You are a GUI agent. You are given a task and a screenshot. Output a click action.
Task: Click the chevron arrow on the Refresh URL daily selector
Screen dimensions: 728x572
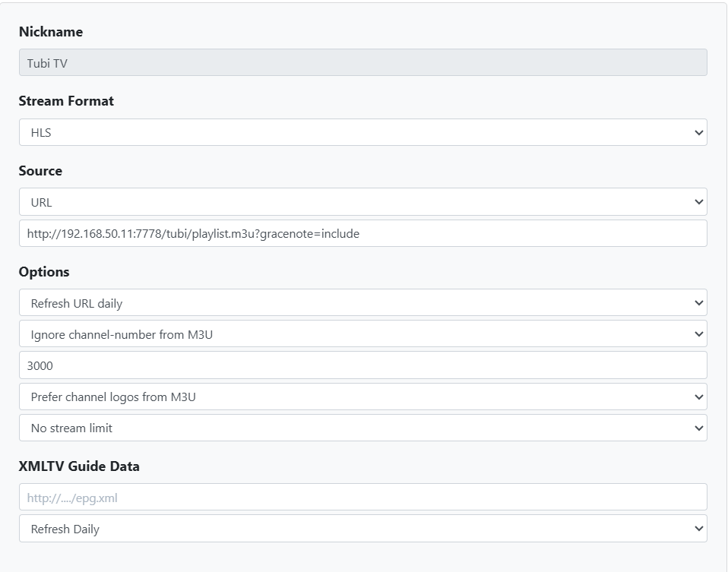pyautogui.click(x=698, y=304)
